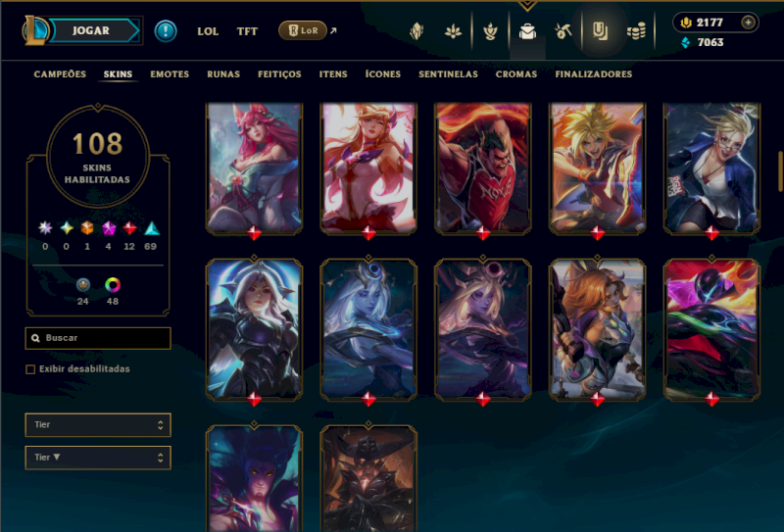Open the second Tier sort dropdown
Screen dimensions: 784x532
pos(98,458)
